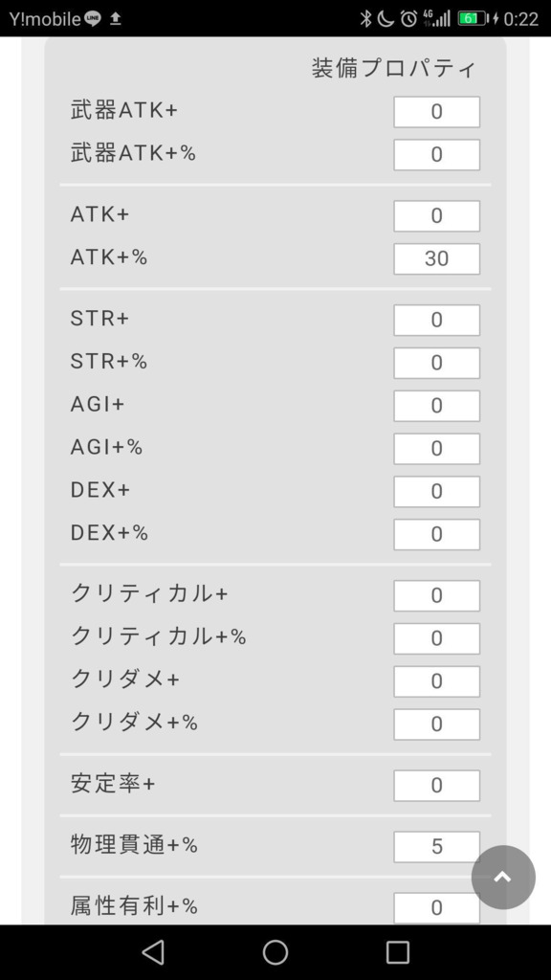The width and height of the screenshot is (551, 980).
Task: Edit the 物理貫通+% field showing 5
Action: click(x=436, y=847)
